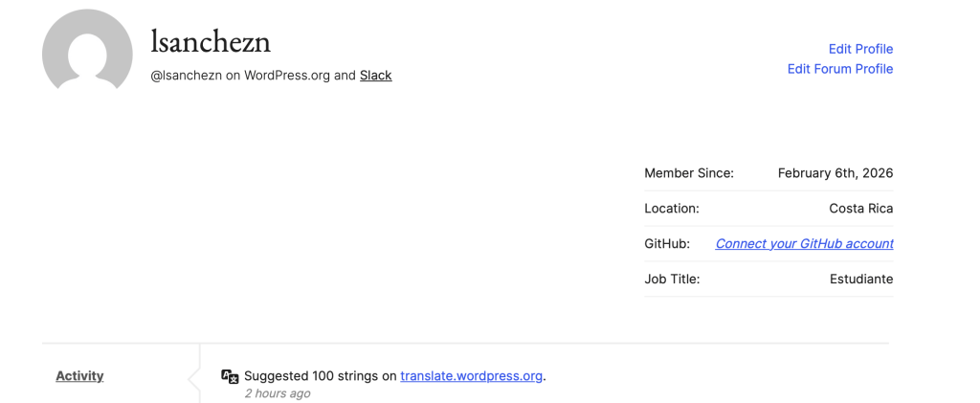Screen dimensions: 980x403
Task: Open the Edit Forum Profile link
Action: (x=839, y=69)
